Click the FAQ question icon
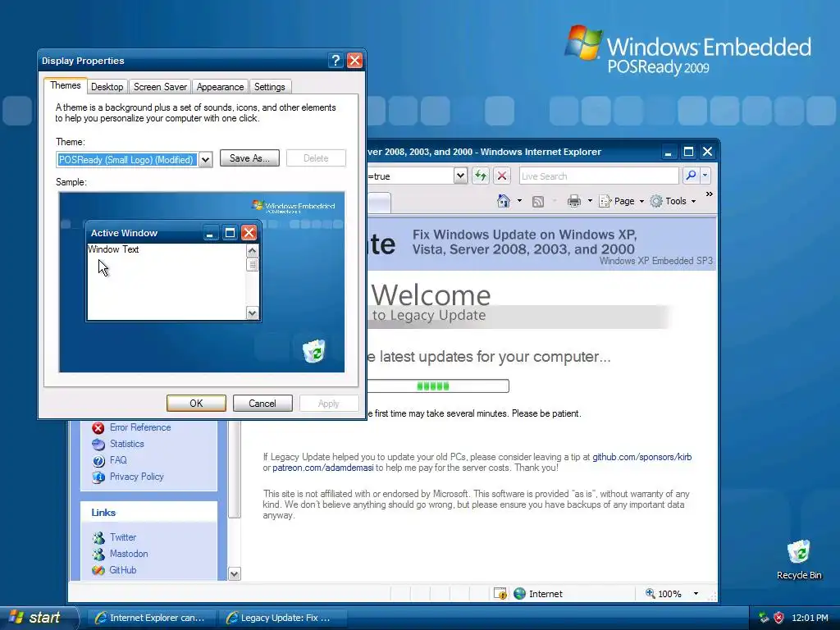Viewport: 840px width, 630px height. (98, 461)
